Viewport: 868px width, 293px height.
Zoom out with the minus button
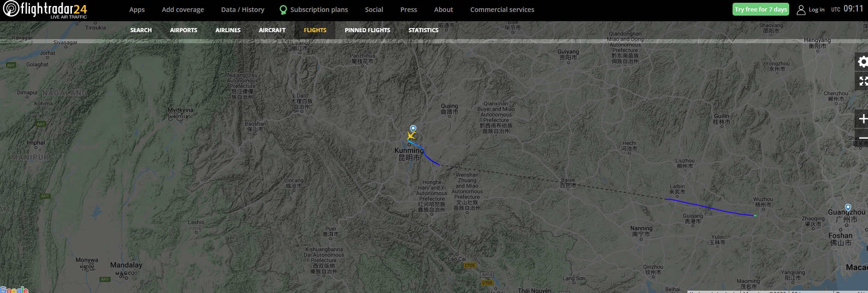[862, 138]
